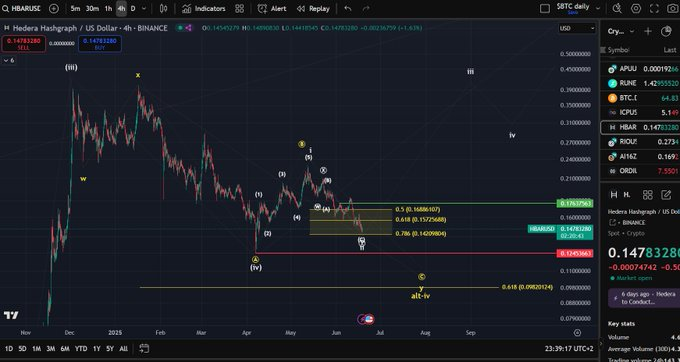Open the go to date calendar icon
Viewport: 680px width, 362px height.
click(144, 349)
